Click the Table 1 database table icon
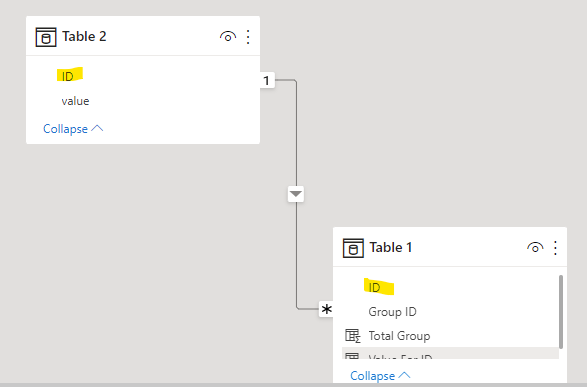 353,248
